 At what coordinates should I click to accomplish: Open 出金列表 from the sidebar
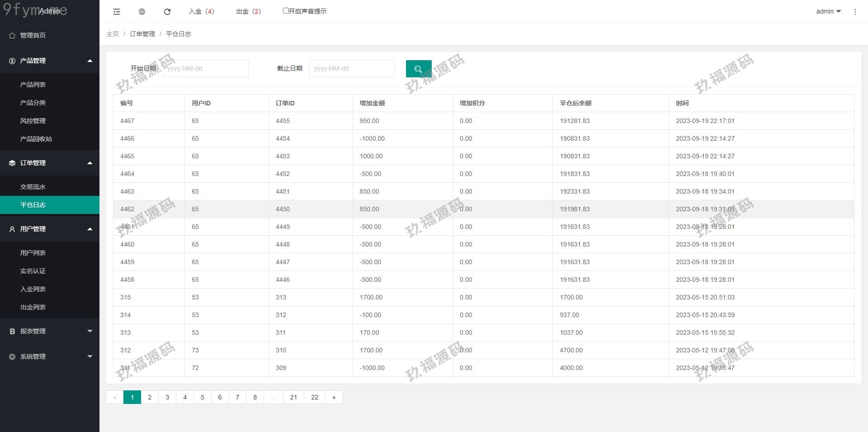[33, 307]
